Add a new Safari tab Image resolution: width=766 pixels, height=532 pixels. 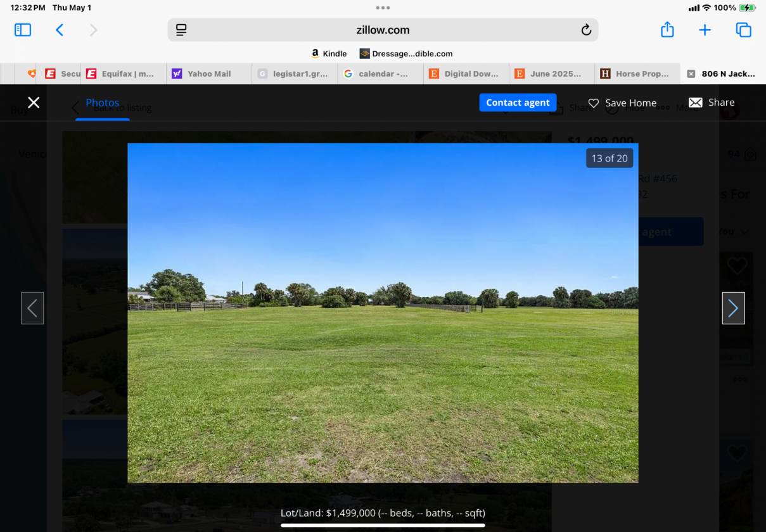(x=705, y=30)
